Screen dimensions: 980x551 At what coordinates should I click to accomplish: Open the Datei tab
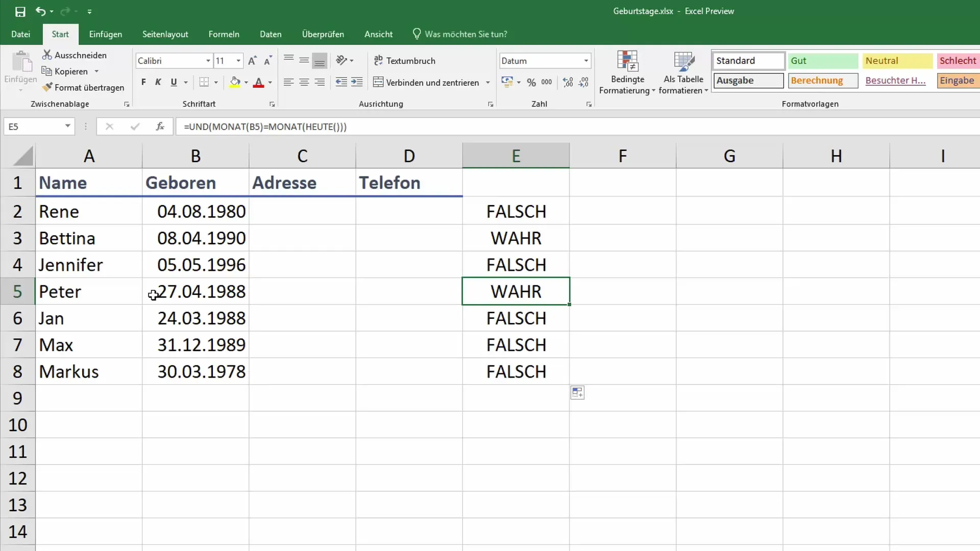pos(20,34)
